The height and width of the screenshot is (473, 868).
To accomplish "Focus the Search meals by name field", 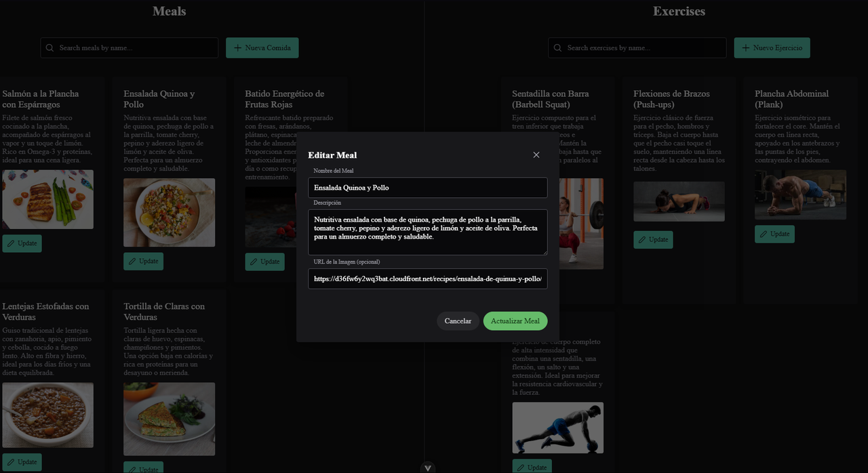I will tap(130, 48).
